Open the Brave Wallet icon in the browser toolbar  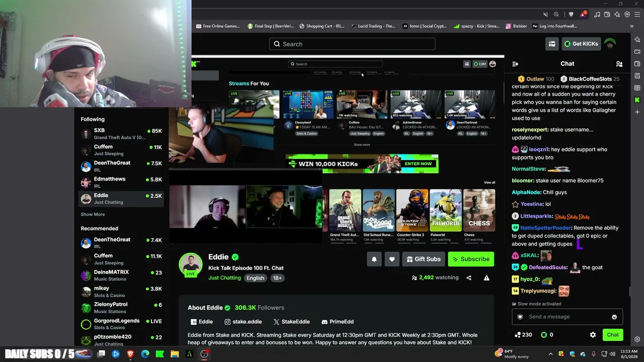[607, 15]
